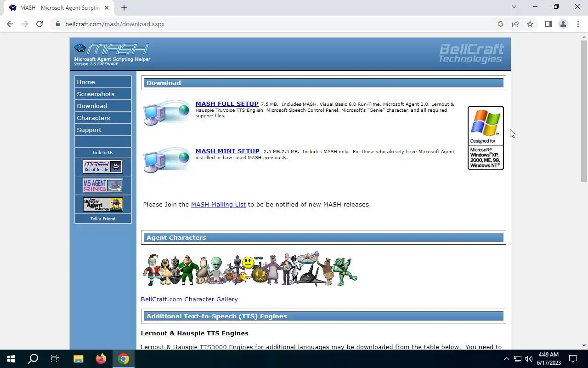Viewport: 588px width, 368px height.
Task: Click the Tell a Friend sidebar link
Action: tap(103, 218)
